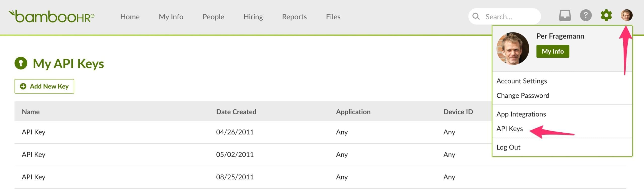Viewport: 644px width, 193px height.
Task: Click the keyhole icon beside My API Keys
Action: [21, 63]
